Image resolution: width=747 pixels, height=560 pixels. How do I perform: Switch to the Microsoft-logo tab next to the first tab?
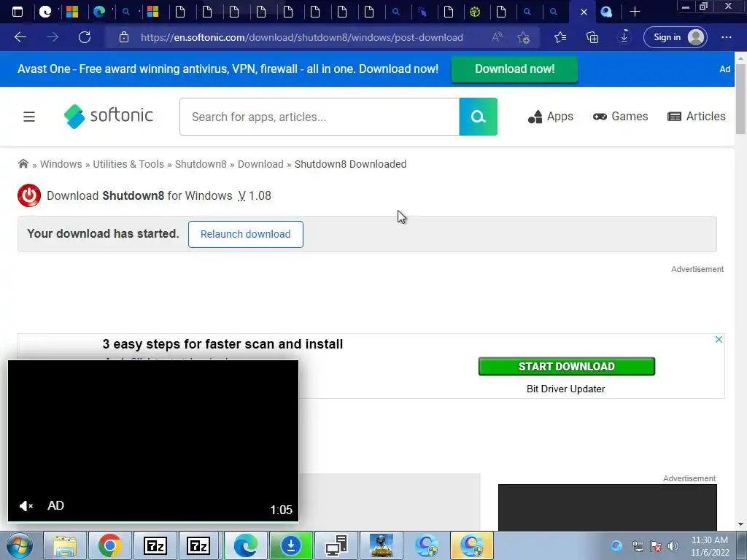point(72,12)
